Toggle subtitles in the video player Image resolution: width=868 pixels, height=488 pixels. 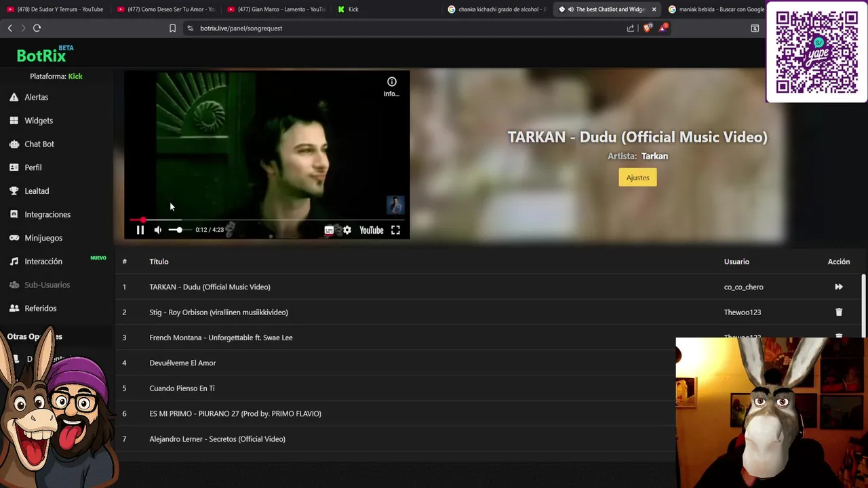tap(329, 230)
